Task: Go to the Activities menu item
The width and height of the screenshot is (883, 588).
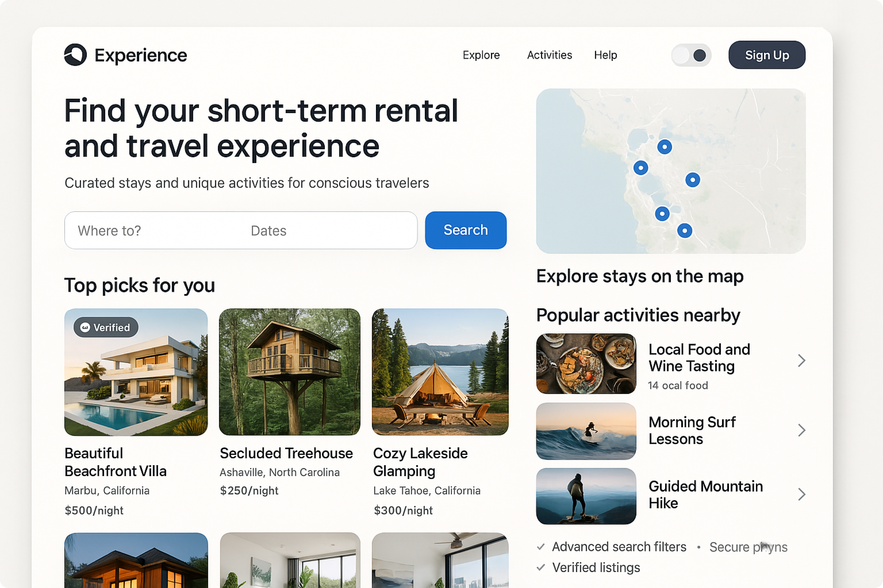Action: click(549, 55)
